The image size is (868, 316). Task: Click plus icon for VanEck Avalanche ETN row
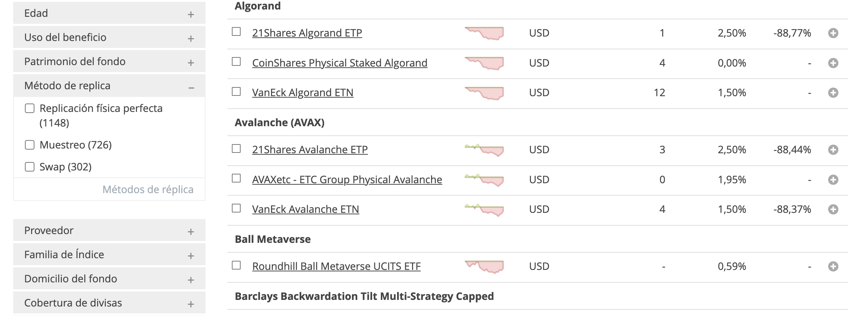pyautogui.click(x=833, y=210)
